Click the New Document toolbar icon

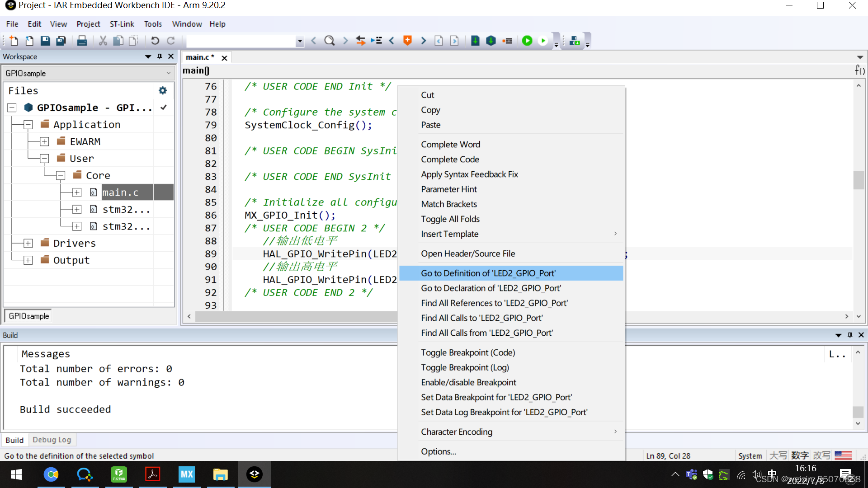(13, 41)
